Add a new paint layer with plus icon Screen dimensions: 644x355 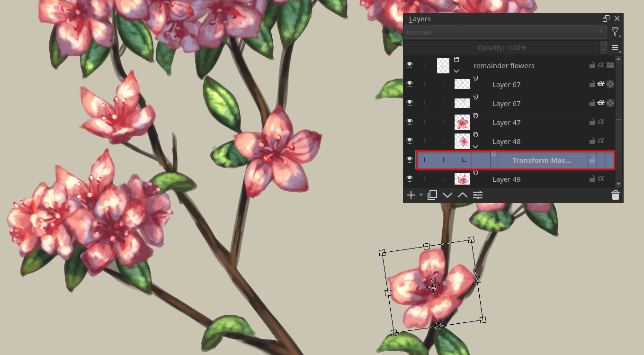[410, 195]
